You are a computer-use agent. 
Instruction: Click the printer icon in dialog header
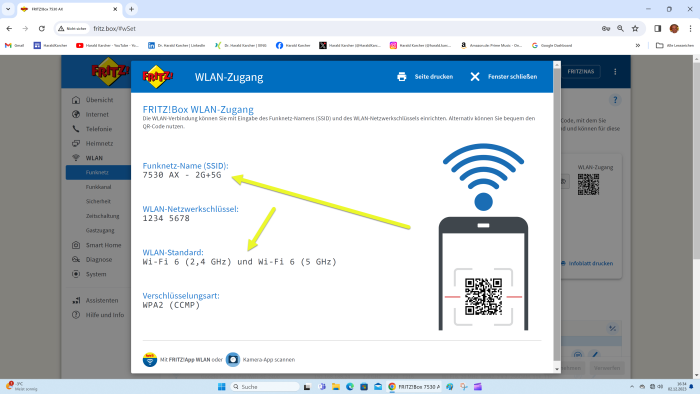(x=402, y=77)
